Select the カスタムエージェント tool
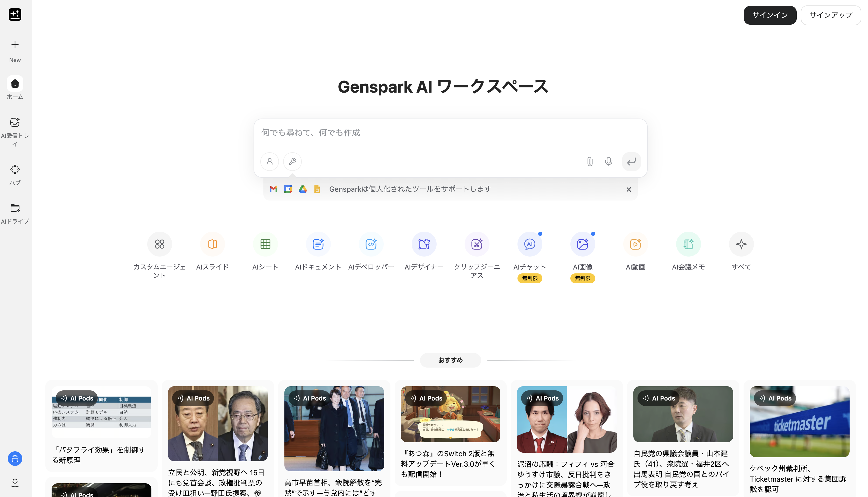The image size is (868, 497). (159, 244)
